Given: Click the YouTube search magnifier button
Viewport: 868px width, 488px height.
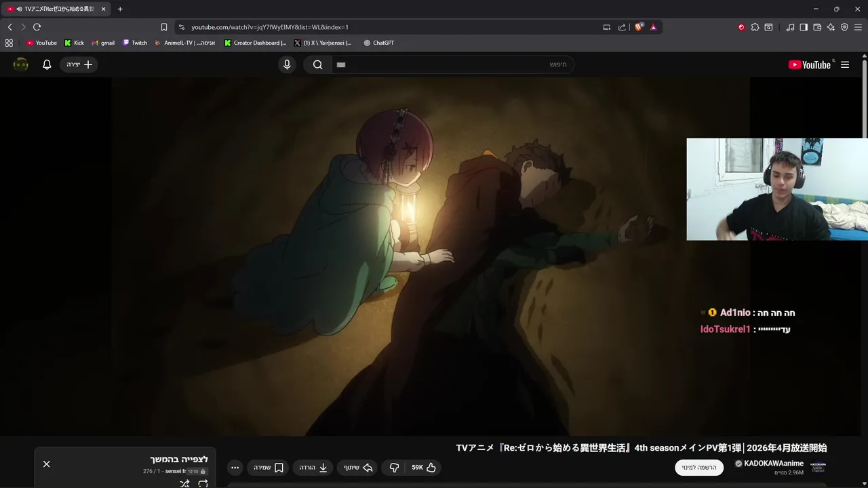Looking at the screenshot, I should [317, 64].
